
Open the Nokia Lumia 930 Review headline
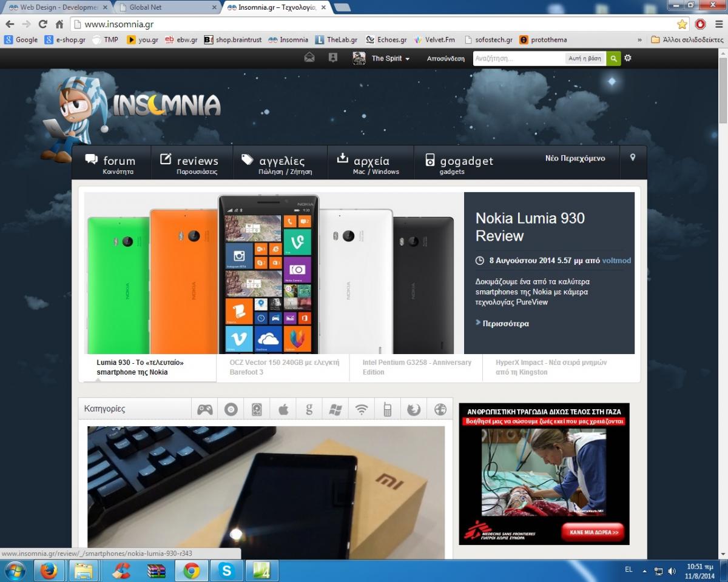pyautogui.click(x=530, y=227)
